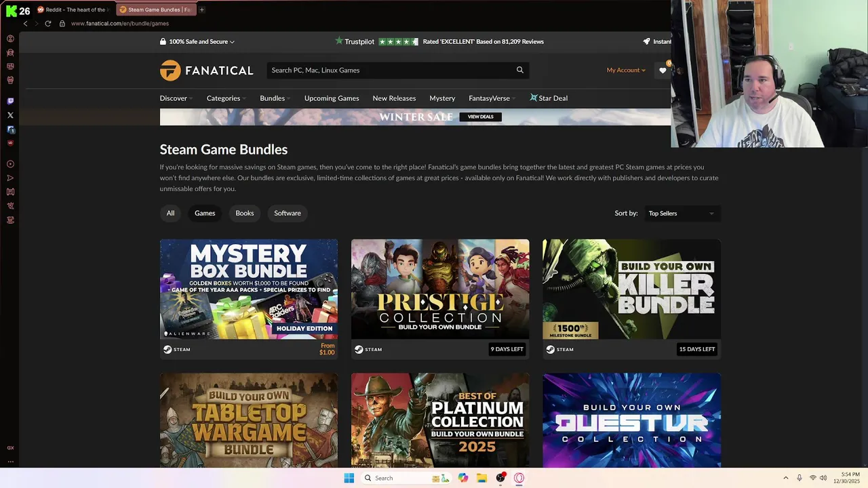Image resolution: width=868 pixels, height=488 pixels.
Task: Click the GX icon at sidebar bottom
Action: click(10, 448)
